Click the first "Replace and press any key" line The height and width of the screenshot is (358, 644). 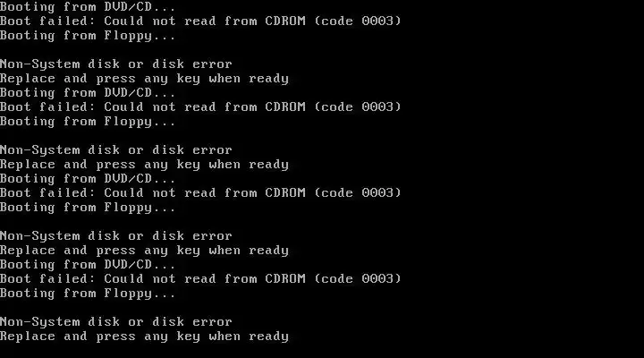point(144,78)
